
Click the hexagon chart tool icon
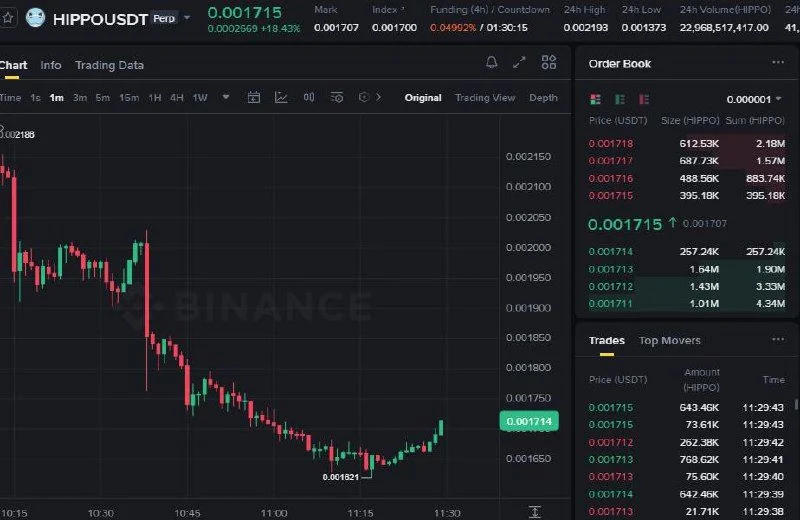tap(363, 97)
